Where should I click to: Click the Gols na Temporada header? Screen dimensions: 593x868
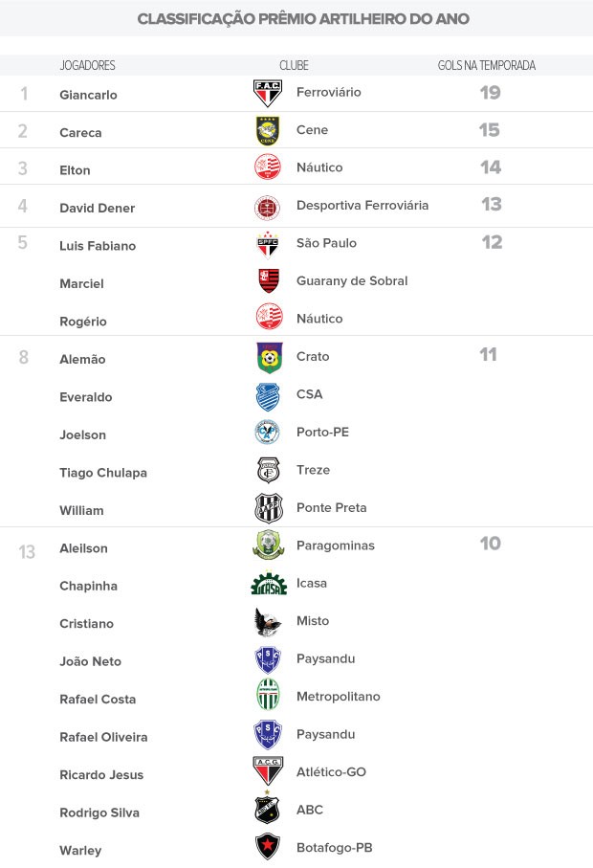[487, 65]
